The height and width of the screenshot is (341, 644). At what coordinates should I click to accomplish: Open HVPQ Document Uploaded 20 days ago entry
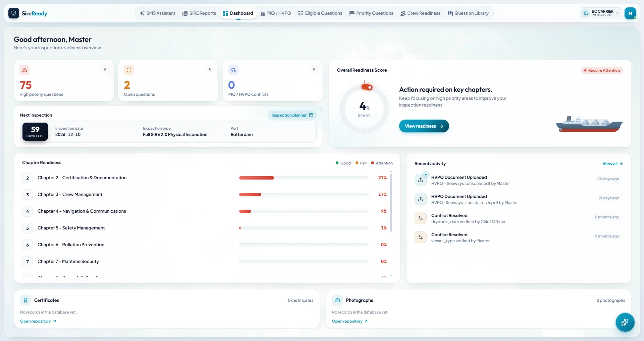pos(519,180)
